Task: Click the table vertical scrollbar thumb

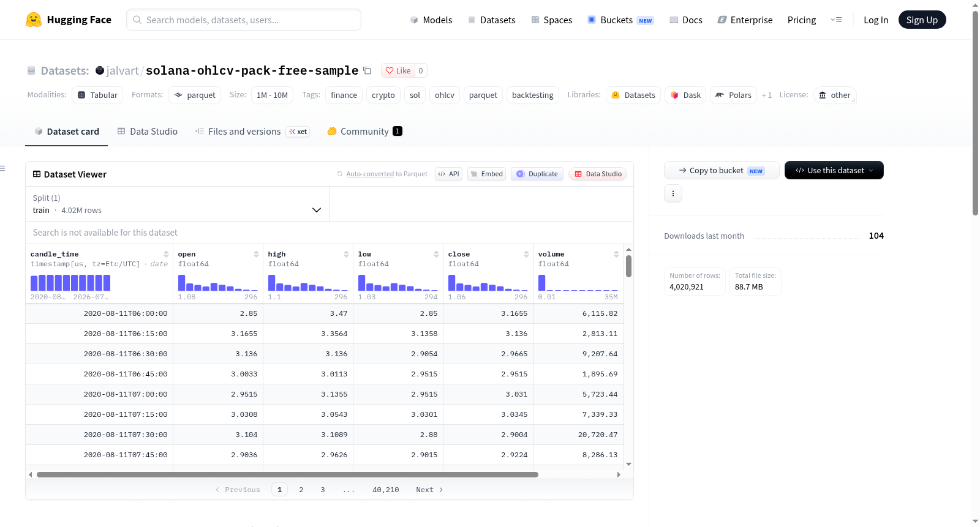Action: point(628,266)
